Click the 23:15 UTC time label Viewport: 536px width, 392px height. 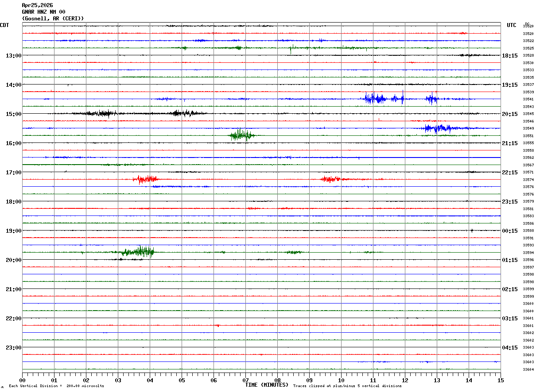coord(510,202)
